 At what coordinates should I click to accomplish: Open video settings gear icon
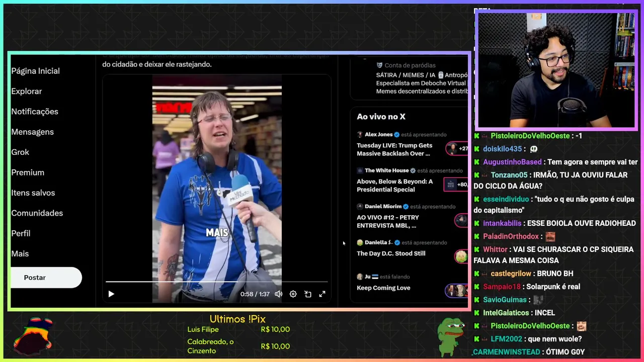(293, 294)
